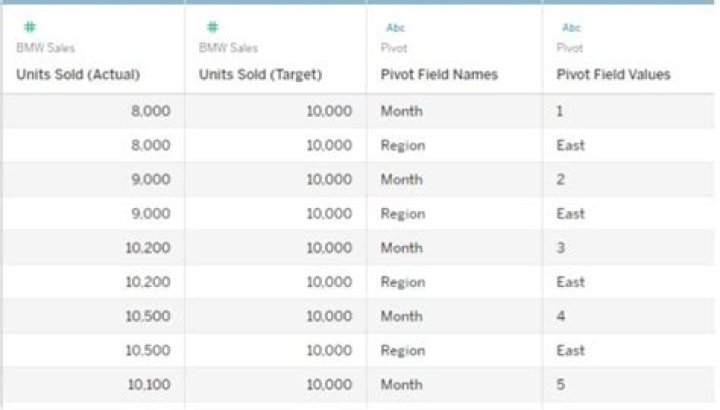Select the Units Sold (Target) column header
Image resolution: width=720 pixels, height=410 pixels.
(260, 74)
